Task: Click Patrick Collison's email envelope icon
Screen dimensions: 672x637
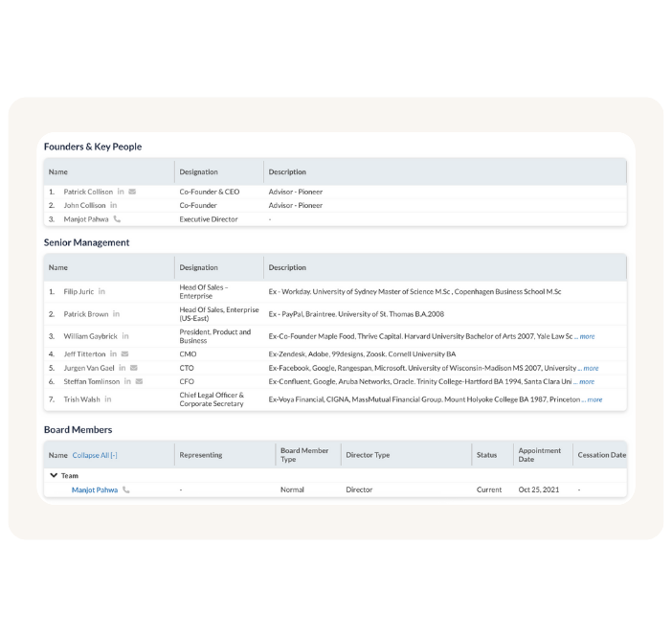Action: pos(132,192)
